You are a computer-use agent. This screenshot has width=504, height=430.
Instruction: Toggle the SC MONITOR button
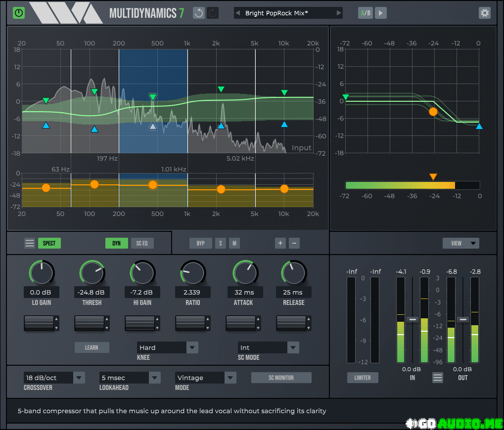(281, 378)
